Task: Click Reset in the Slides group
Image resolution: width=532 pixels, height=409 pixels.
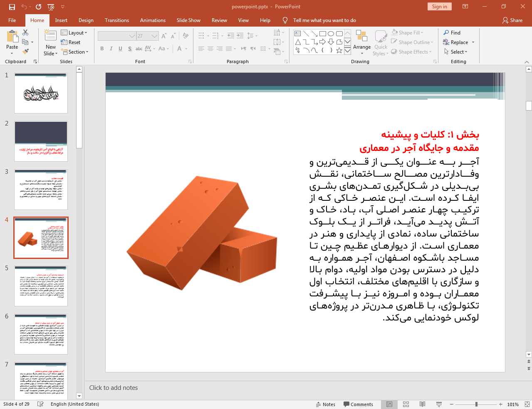Action: point(71,42)
